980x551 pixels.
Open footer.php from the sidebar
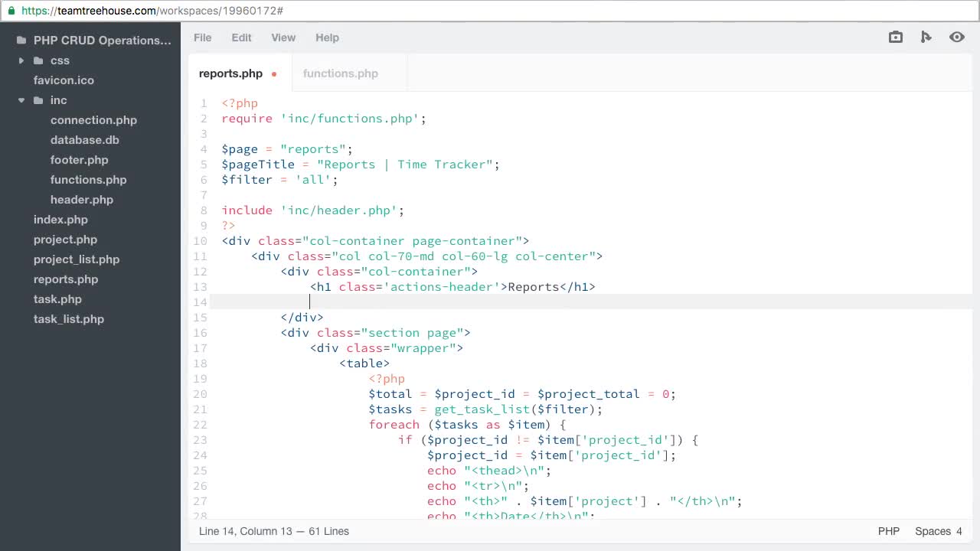click(x=80, y=160)
